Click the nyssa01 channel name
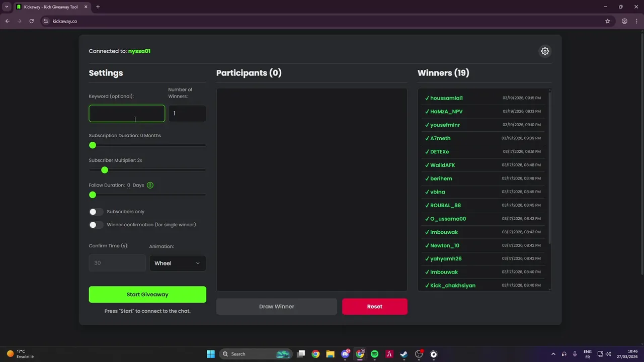The width and height of the screenshot is (644, 362). pyautogui.click(x=139, y=51)
